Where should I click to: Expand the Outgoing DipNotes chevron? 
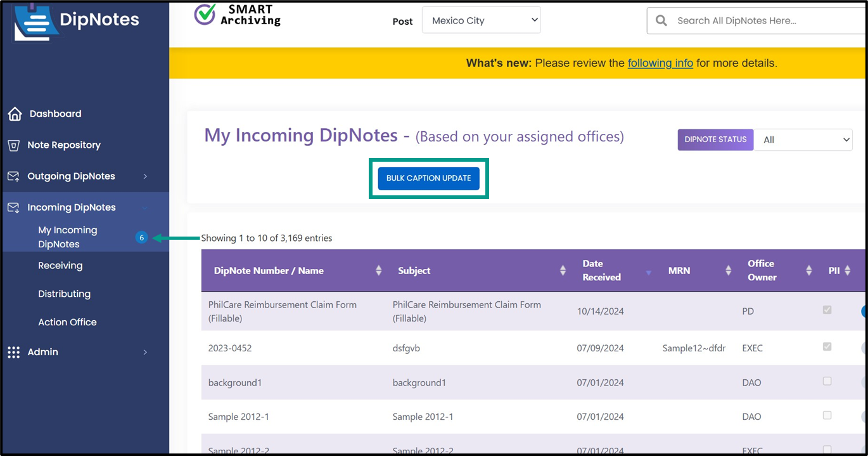145,176
